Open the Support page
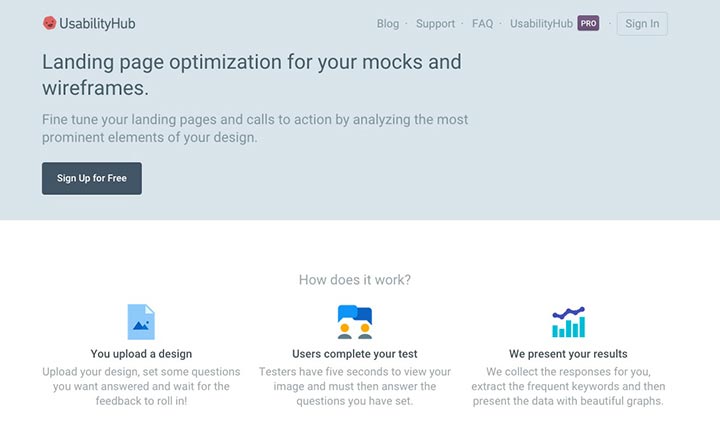720x441 pixels. (x=435, y=24)
